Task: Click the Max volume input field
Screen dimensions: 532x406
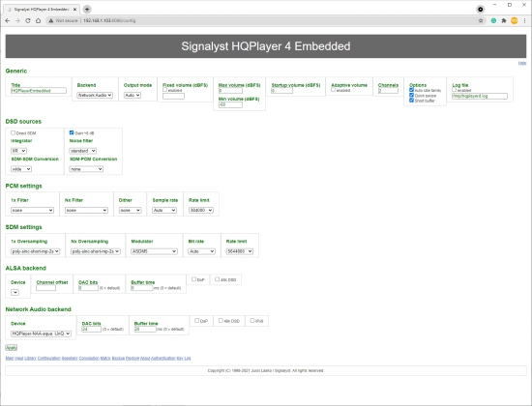Action: (230, 91)
